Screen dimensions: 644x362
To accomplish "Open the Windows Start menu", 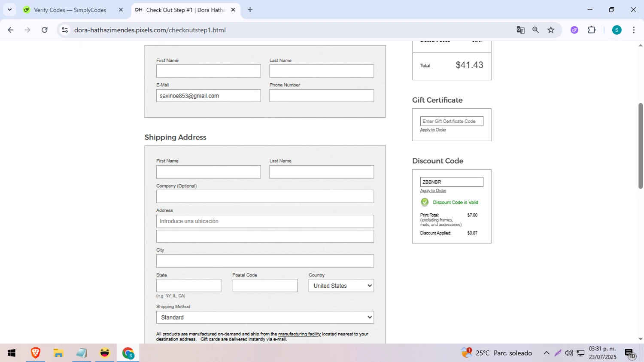I will point(12,353).
